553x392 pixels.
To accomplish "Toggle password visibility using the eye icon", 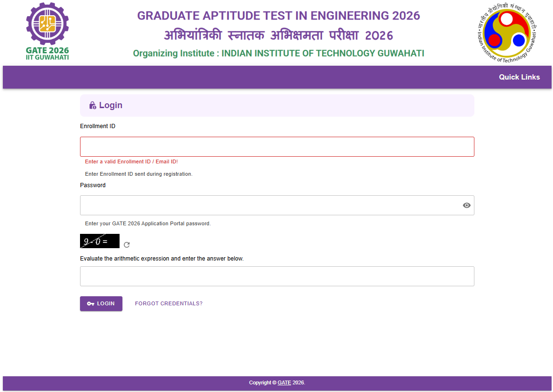I will [x=466, y=205].
